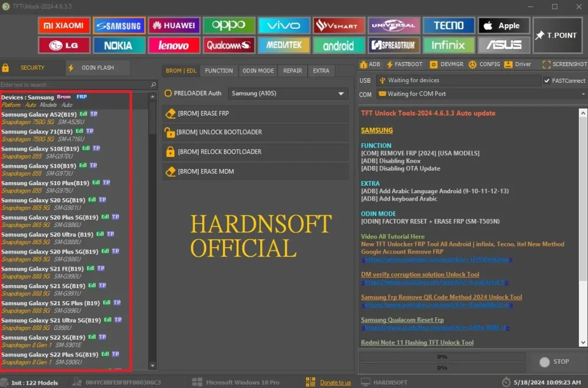Launch DEVMGR device manager

(x=447, y=64)
